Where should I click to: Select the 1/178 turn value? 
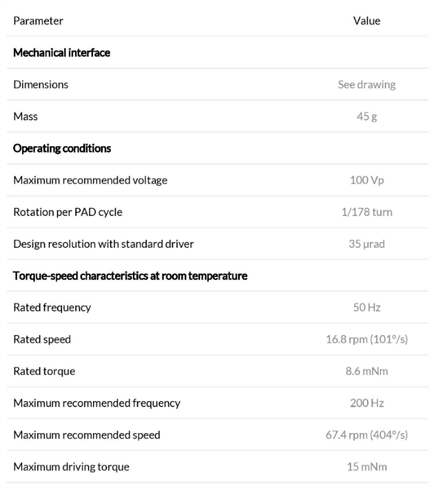366,212
